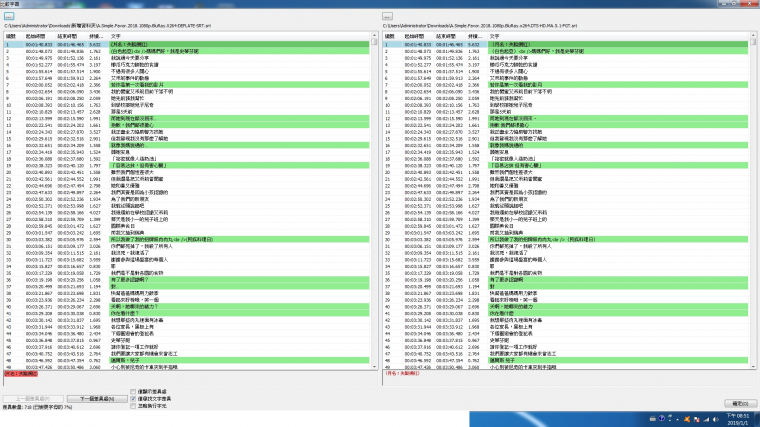
Task: Sort left list by end time header
Action: pyautogui.click(x=72, y=36)
